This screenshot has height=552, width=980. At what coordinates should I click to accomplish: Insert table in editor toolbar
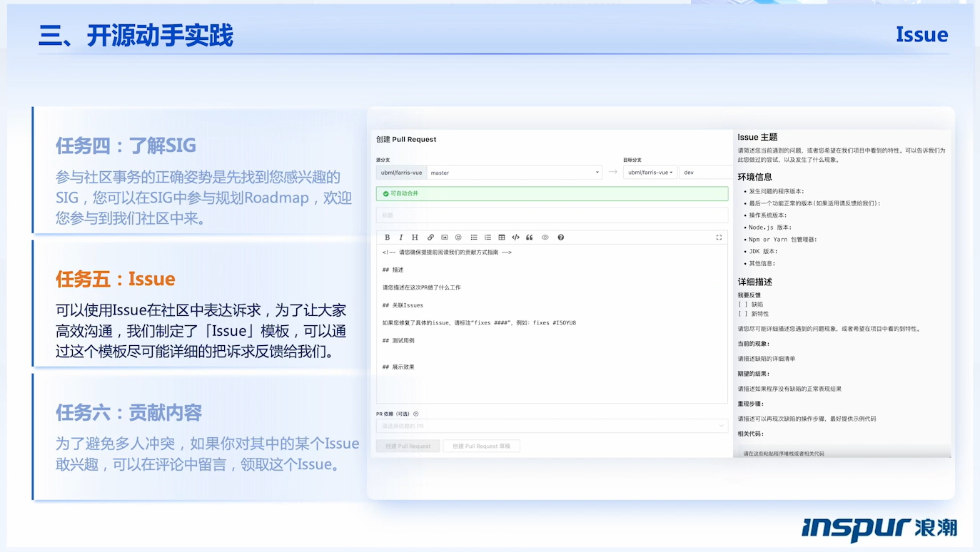point(502,237)
